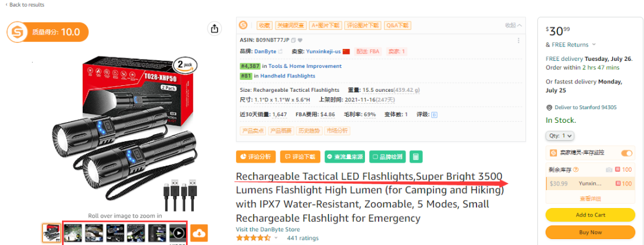
Task: Click the camera icon in inventory panel
Action: 609,169
